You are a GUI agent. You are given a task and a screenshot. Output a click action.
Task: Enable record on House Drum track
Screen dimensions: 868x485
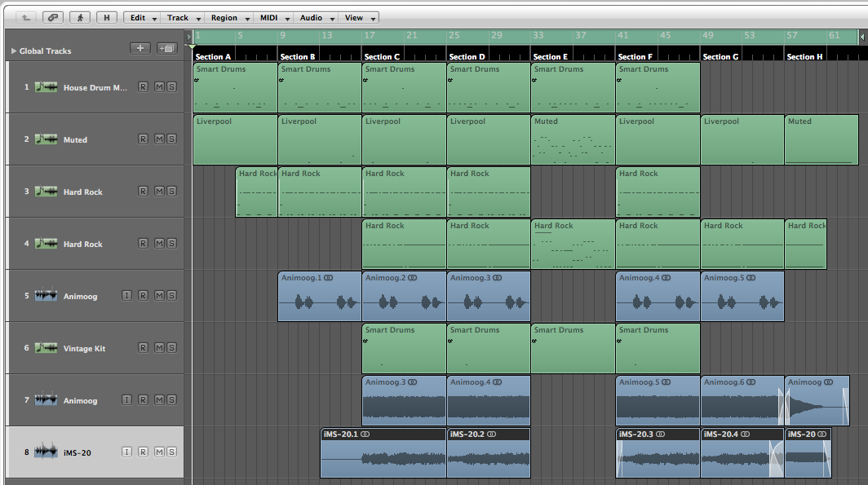click(x=143, y=87)
